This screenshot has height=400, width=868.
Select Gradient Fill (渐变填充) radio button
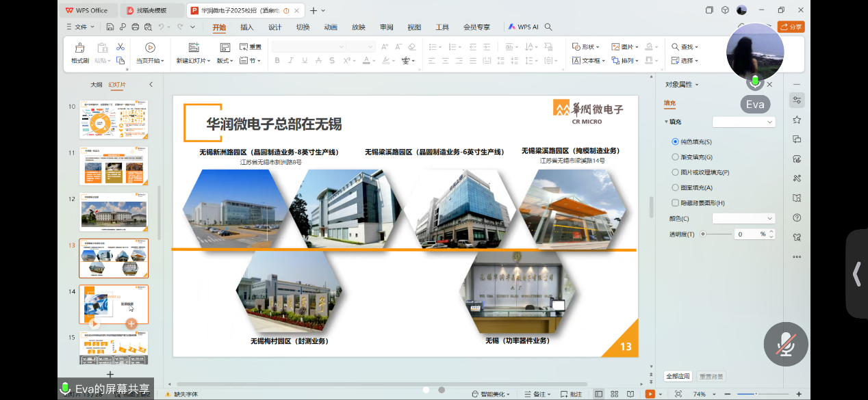point(676,157)
